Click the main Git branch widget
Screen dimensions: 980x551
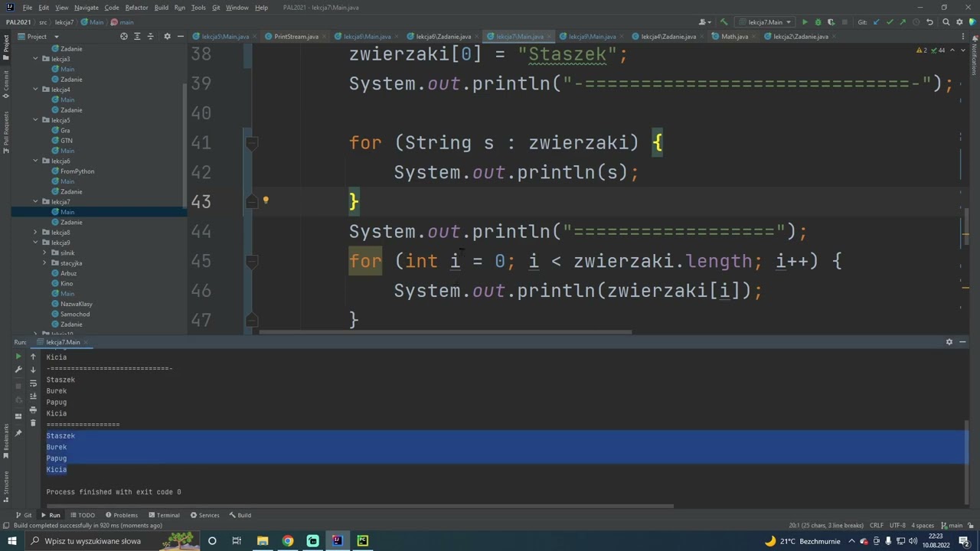pyautogui.click(x=952, y=526)
